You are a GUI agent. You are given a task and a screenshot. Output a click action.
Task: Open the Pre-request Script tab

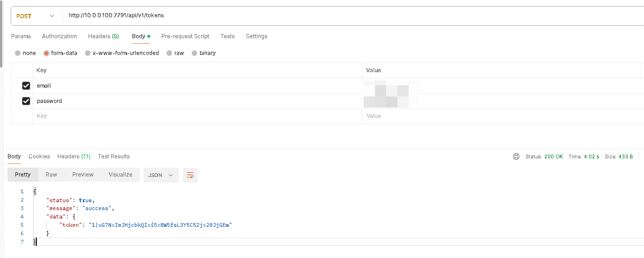tap(185, 36)
